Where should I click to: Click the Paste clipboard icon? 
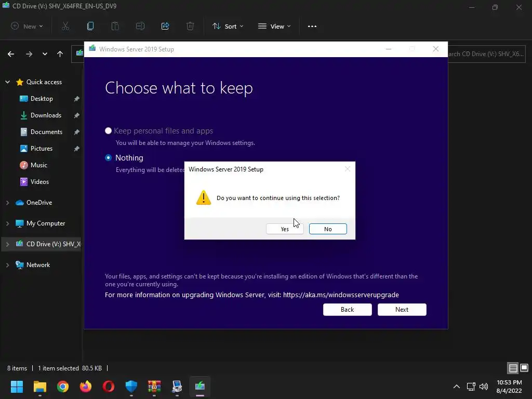115,26
